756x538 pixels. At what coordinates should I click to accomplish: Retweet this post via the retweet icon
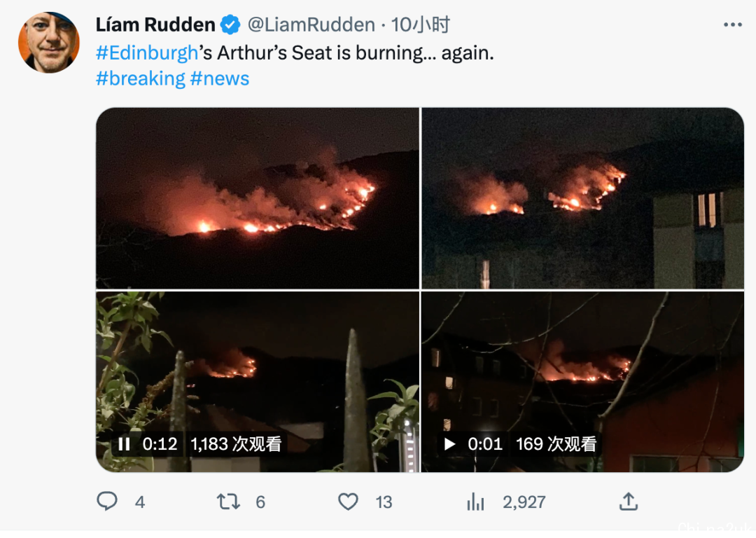click(x=228, y=502)
